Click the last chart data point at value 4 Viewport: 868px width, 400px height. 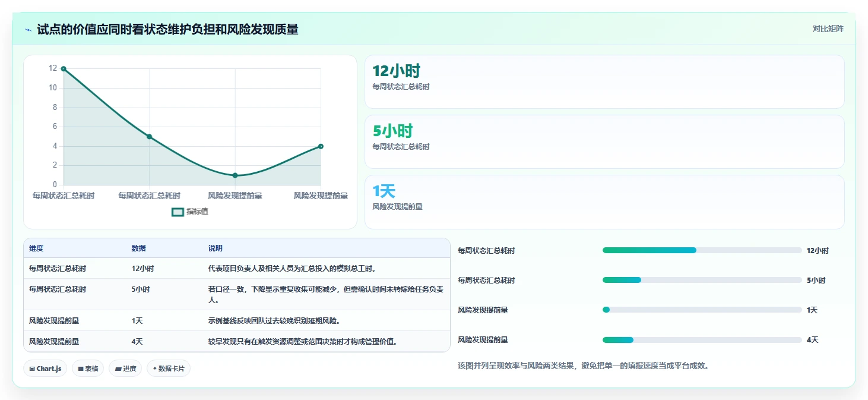[x=321, y=146]
